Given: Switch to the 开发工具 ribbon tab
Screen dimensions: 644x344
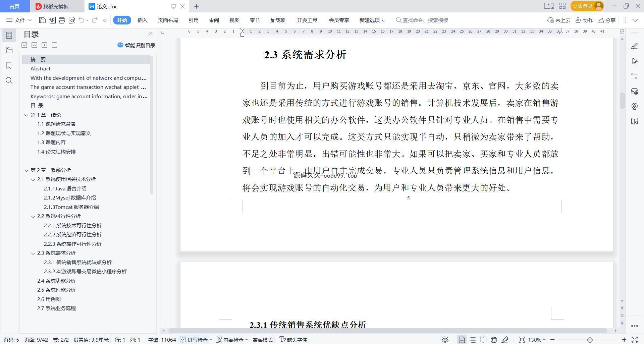Looking at the screenshot, I should pyautogui.click(x=307, y=20).
